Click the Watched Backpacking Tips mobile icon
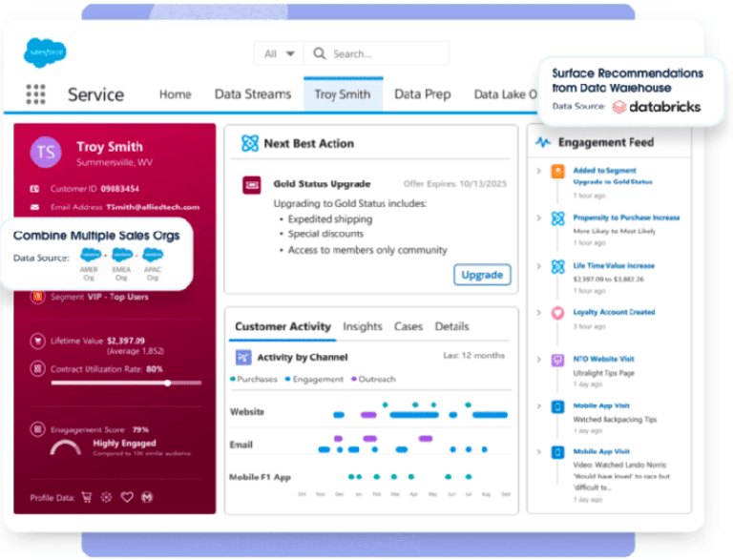The width and height of the screenshot is (733, 560). coord(557,406)
